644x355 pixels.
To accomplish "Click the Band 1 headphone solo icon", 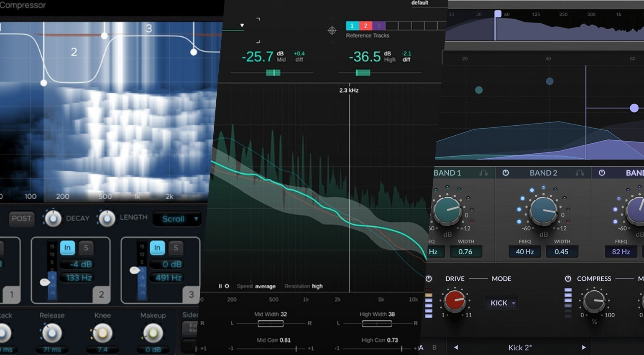I will coord(483,172).
